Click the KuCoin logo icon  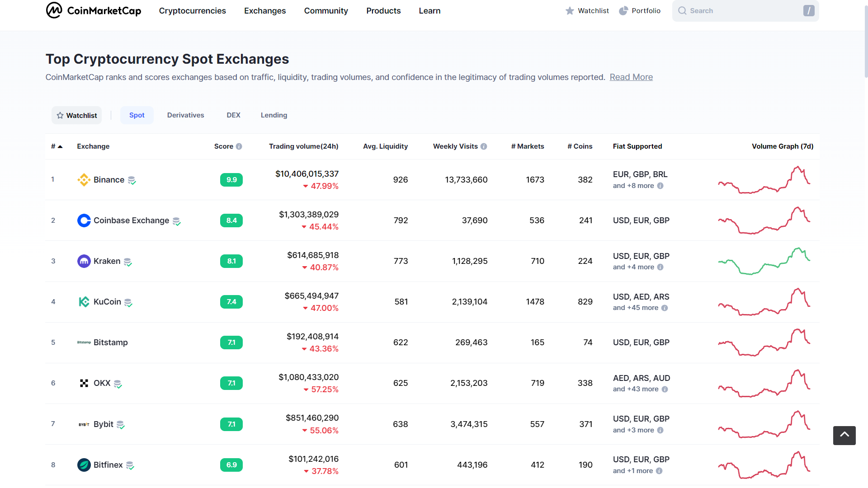pos(84,302)
